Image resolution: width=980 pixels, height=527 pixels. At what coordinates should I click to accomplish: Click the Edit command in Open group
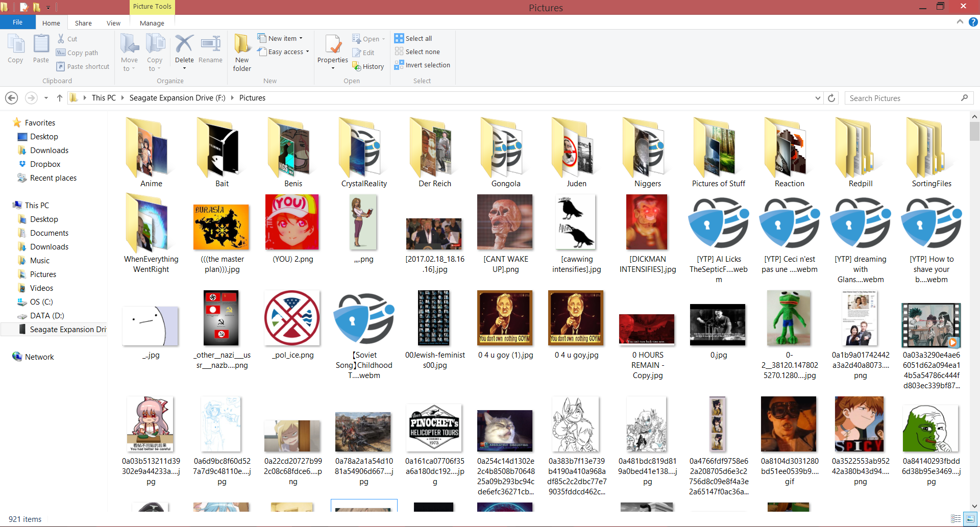pos(363,53)
